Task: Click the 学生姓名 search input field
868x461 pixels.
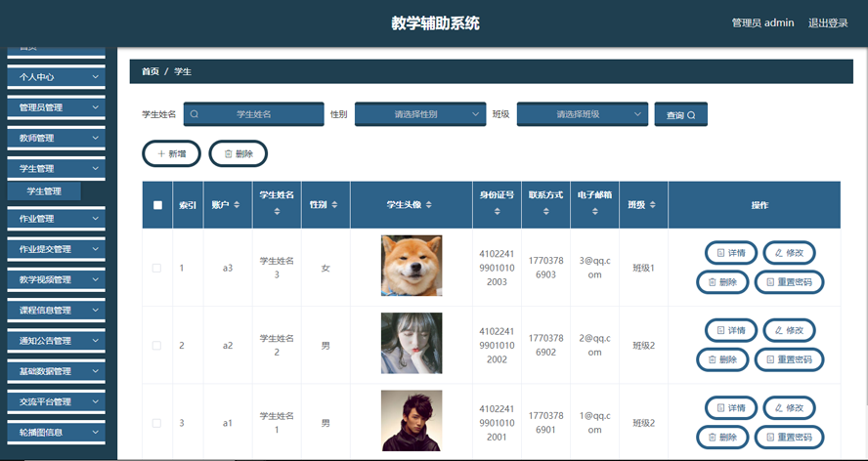Action: tap(253, 114)
